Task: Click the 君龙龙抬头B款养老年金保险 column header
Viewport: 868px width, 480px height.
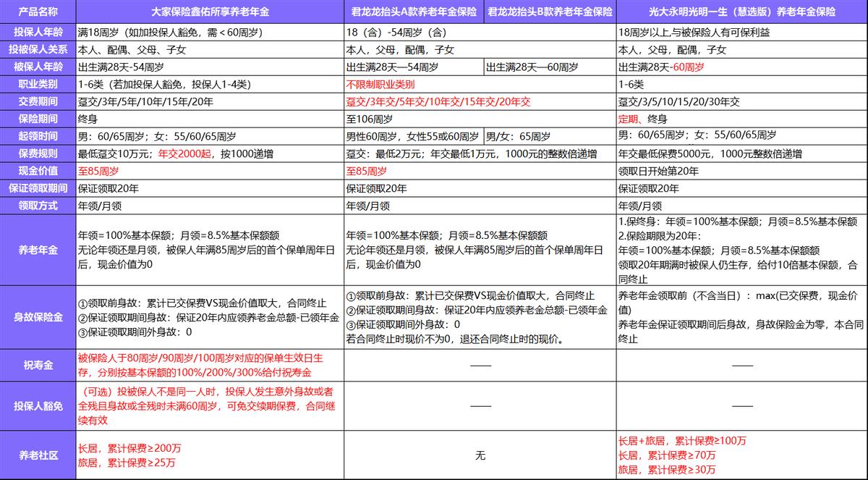Action: [551, 12]
